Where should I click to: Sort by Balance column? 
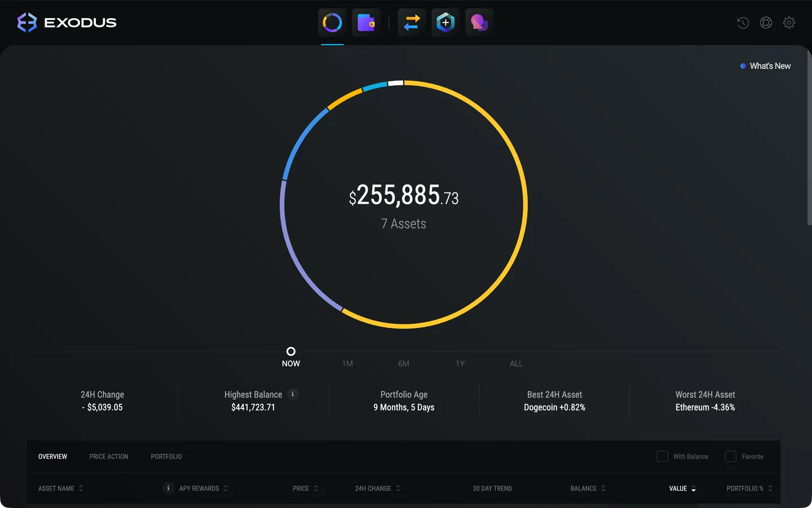pyautogui.click(x=588, y=488)
